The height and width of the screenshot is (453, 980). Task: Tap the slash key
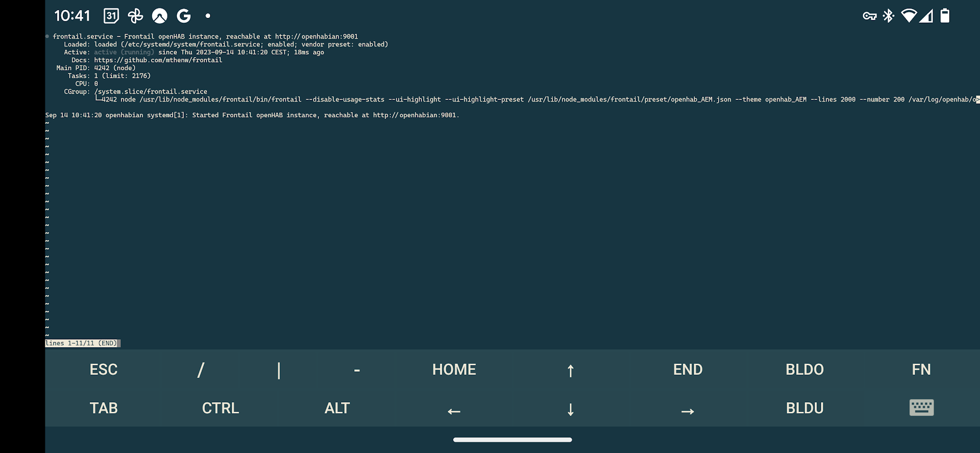pyautogui.click(x=201, y=369)
